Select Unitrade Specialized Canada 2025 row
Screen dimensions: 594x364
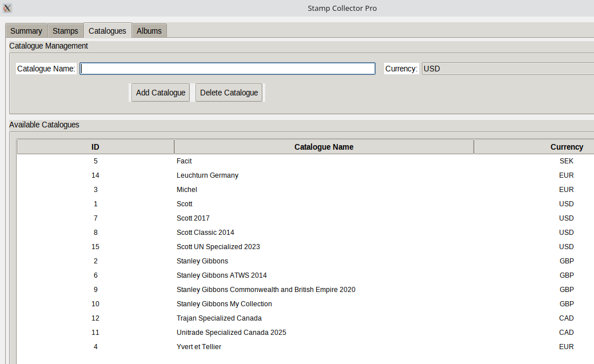(x=232, y=333)
